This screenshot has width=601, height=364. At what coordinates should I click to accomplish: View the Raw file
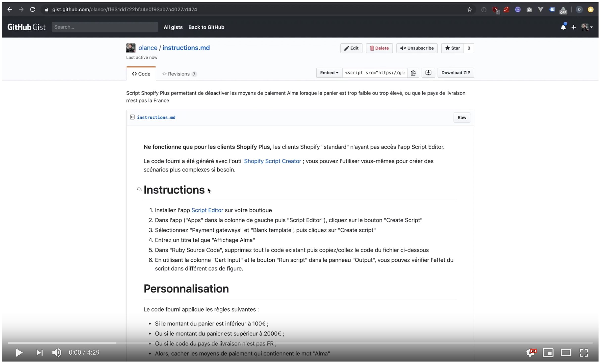[462, 117]
